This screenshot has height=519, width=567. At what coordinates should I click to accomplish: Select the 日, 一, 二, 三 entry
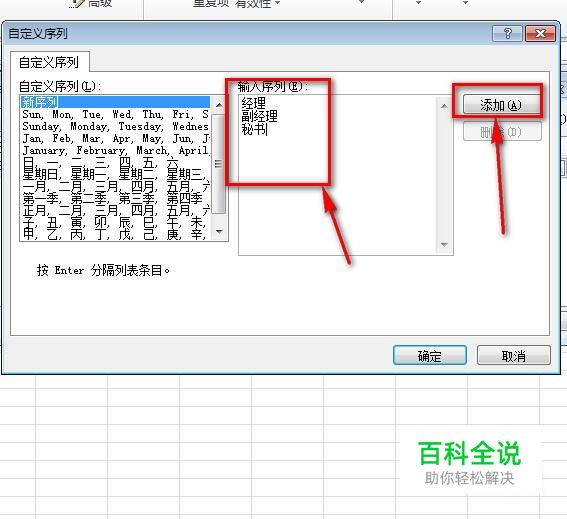(x=115, y=162)
